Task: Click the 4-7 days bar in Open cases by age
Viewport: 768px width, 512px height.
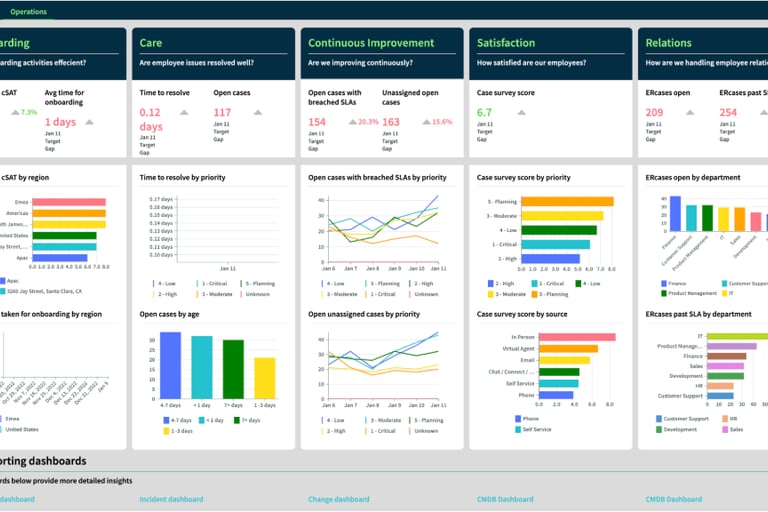Action: pos(170,366)
